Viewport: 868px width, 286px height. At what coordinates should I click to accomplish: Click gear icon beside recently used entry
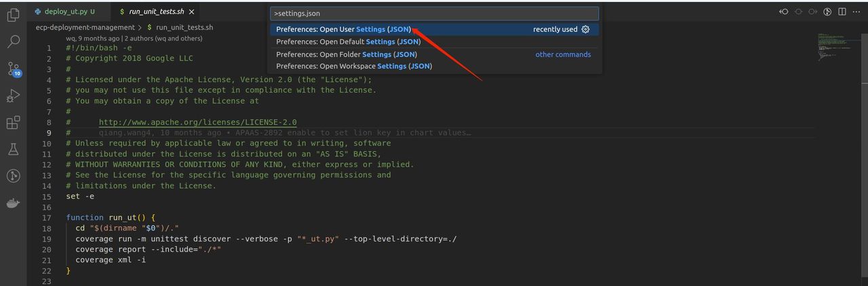(586, 29)
